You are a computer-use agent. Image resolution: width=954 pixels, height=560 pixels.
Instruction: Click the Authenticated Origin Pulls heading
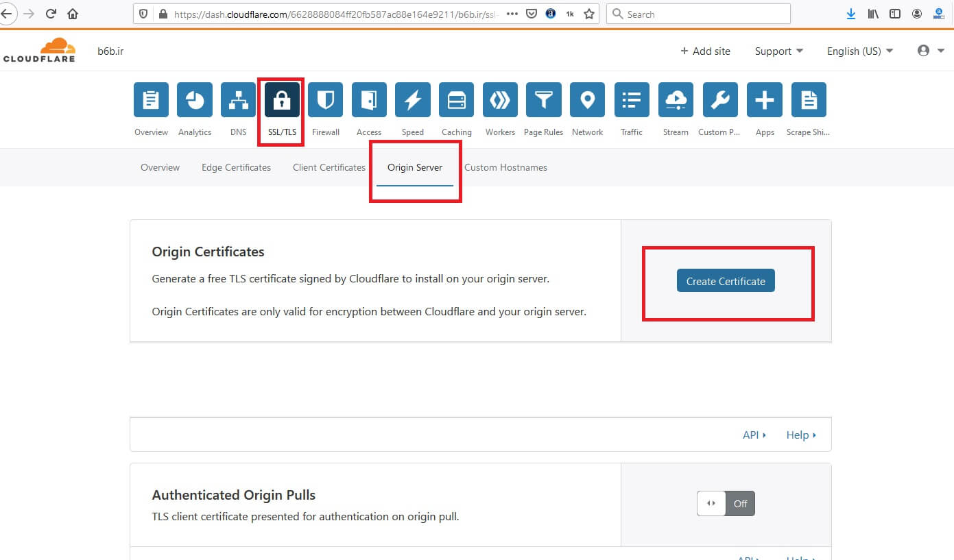click(x=234, y=495)
